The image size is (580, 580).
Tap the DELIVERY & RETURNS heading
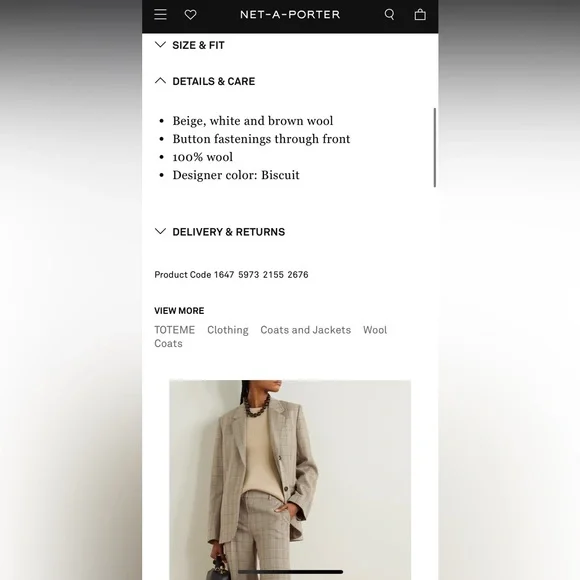229,232
